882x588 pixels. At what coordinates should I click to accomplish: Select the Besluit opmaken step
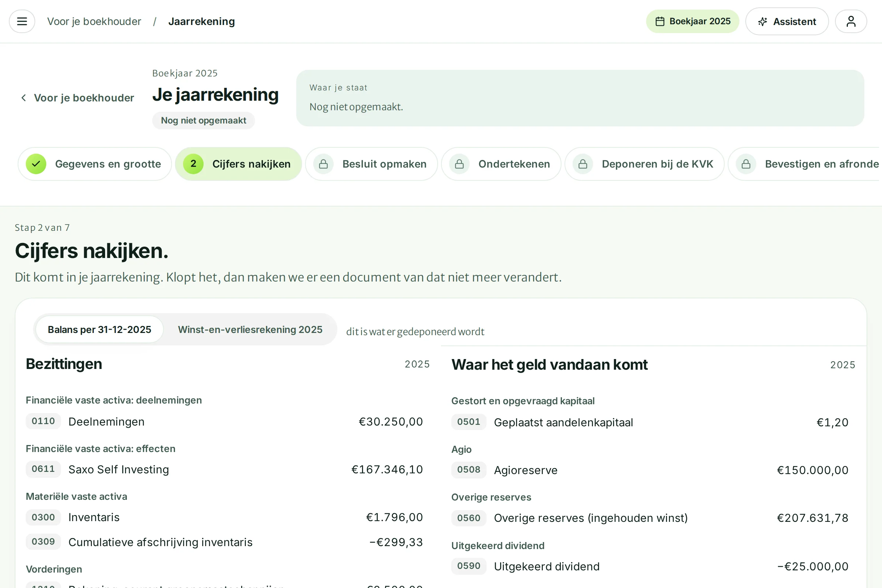tap(371, 164)
